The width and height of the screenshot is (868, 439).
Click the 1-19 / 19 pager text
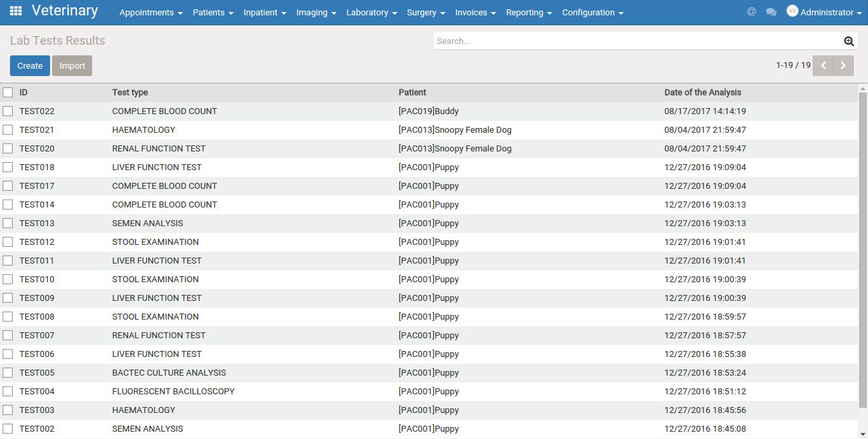pyautogui.click(x=793, y=65)
